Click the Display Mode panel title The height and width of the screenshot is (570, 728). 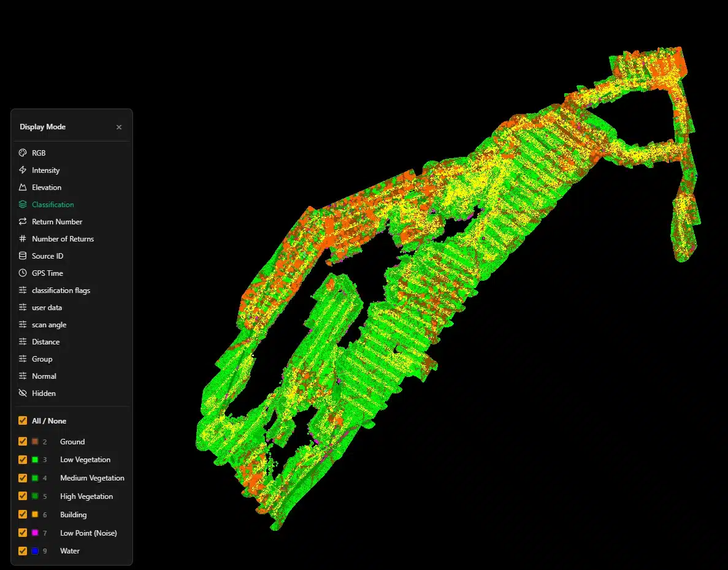click(43, 127)
